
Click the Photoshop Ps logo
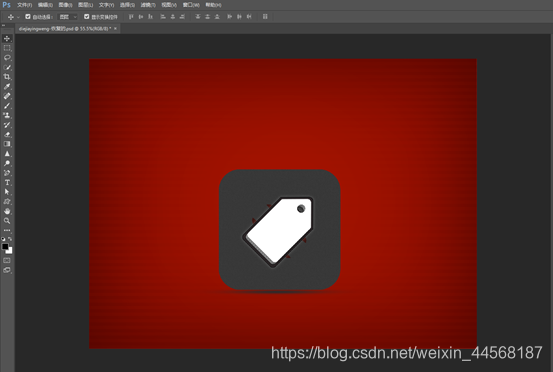(x=6, y=5)
